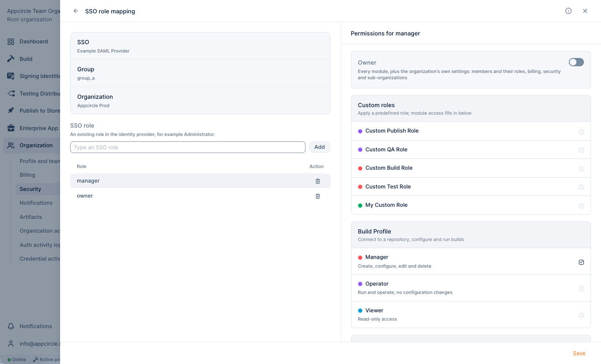The image size is (601, 364).
Task: Toggle the Owner permission switch
Action: [576, 62]
